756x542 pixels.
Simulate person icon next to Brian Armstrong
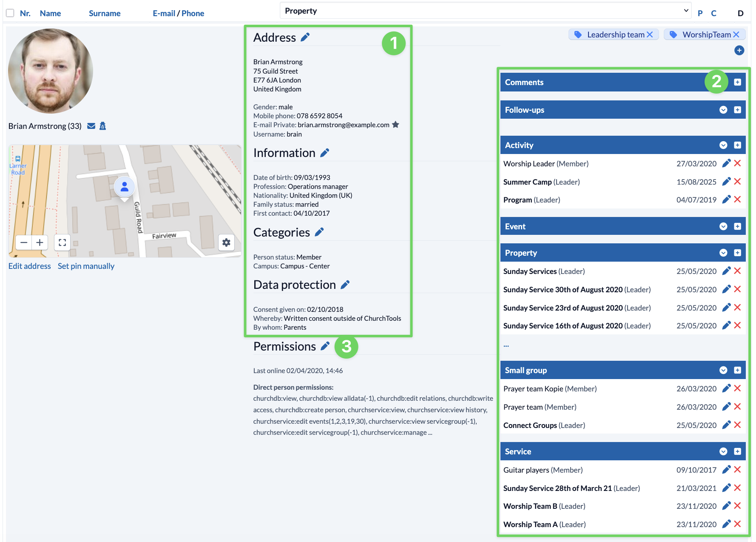click(x=102, y=126)
